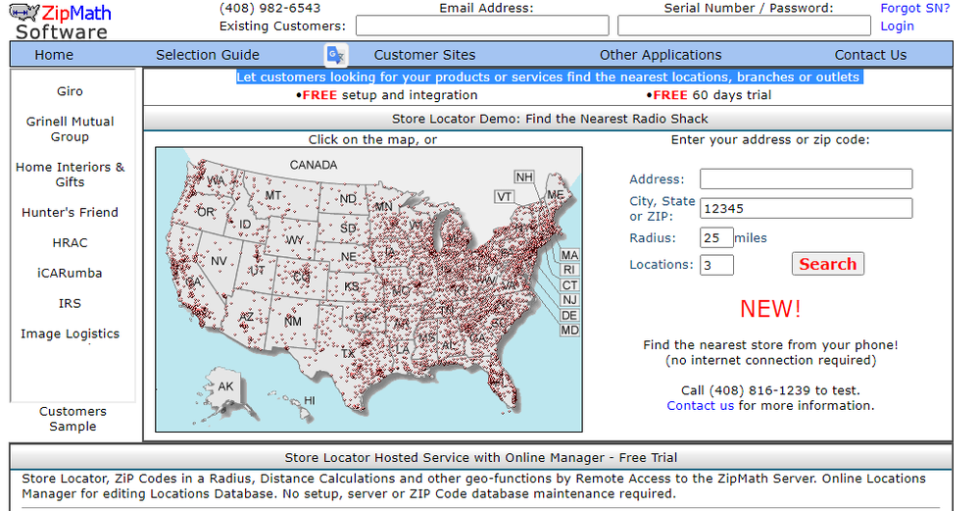Click New Mexico (NM) on the map
980x511 pixels.
click(x=293, y=322)
